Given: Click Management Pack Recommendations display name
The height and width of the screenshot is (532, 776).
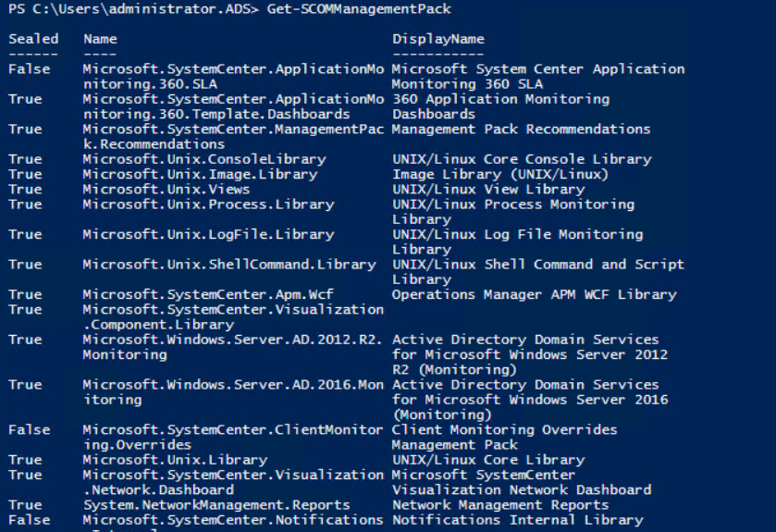Looking at the screenshot, I should 521,130.
